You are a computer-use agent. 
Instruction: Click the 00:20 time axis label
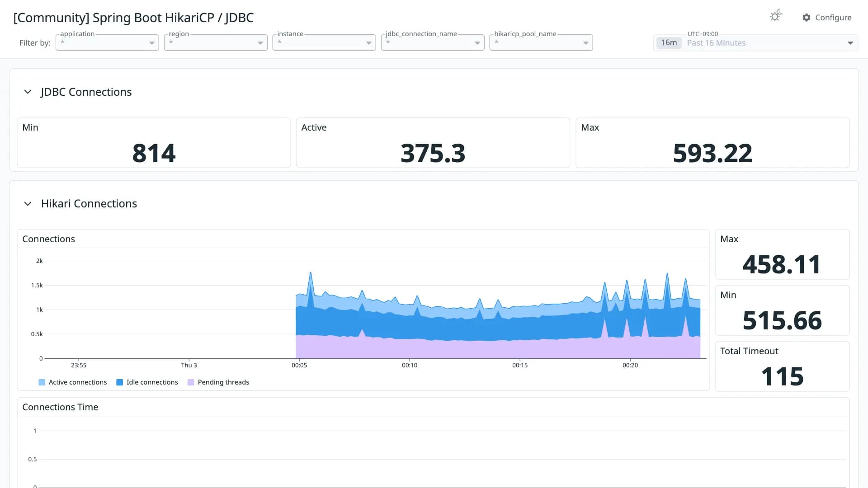pos(630,365)
